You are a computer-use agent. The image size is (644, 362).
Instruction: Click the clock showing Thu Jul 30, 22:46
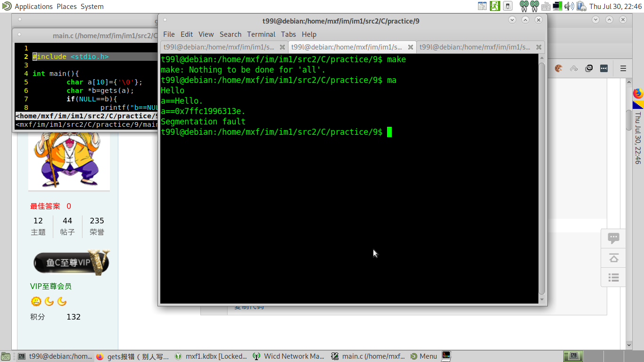[x=616, y=7]
